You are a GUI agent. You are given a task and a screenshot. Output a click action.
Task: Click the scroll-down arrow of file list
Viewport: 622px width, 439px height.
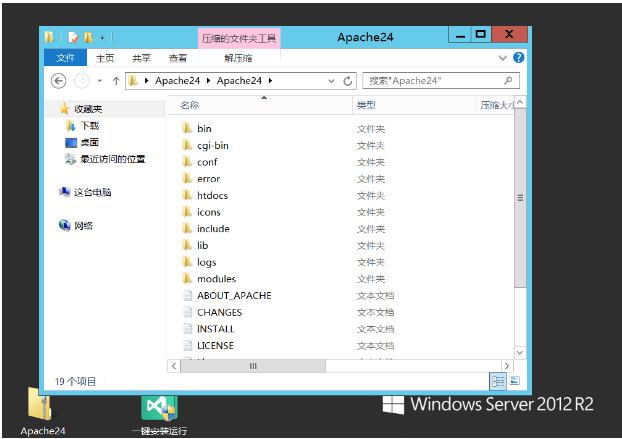(x=520, y=352)
